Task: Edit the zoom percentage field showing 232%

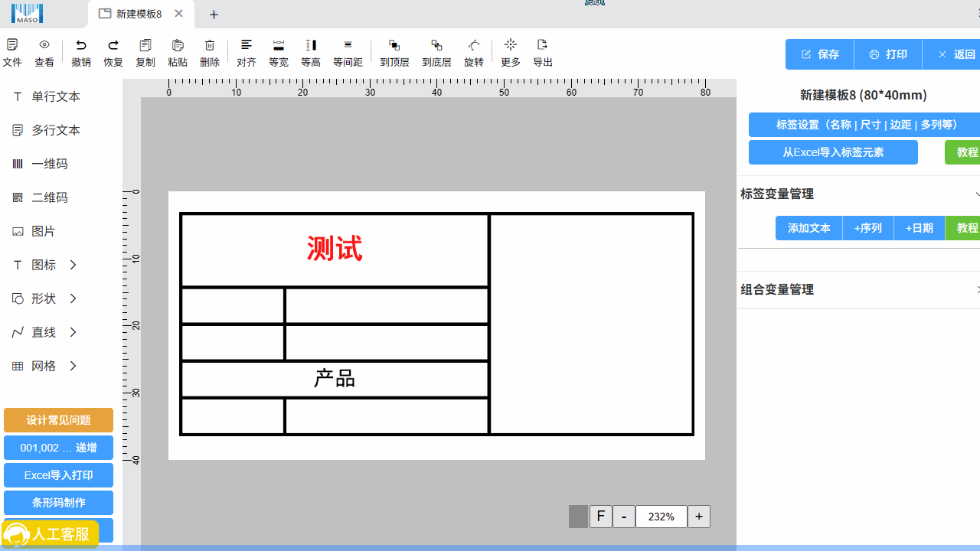Action: (x=661, y=517)
